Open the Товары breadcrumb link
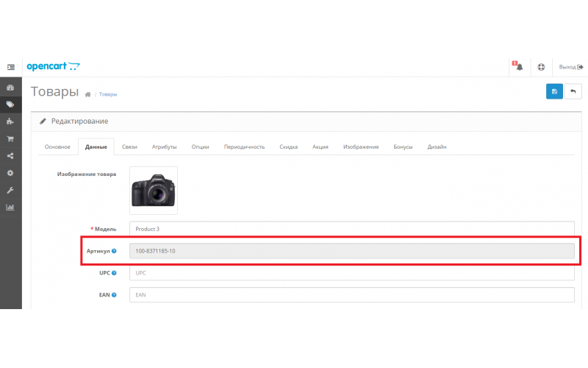The height and width of the screenshot is (368, 588). [x=108, y=95]
